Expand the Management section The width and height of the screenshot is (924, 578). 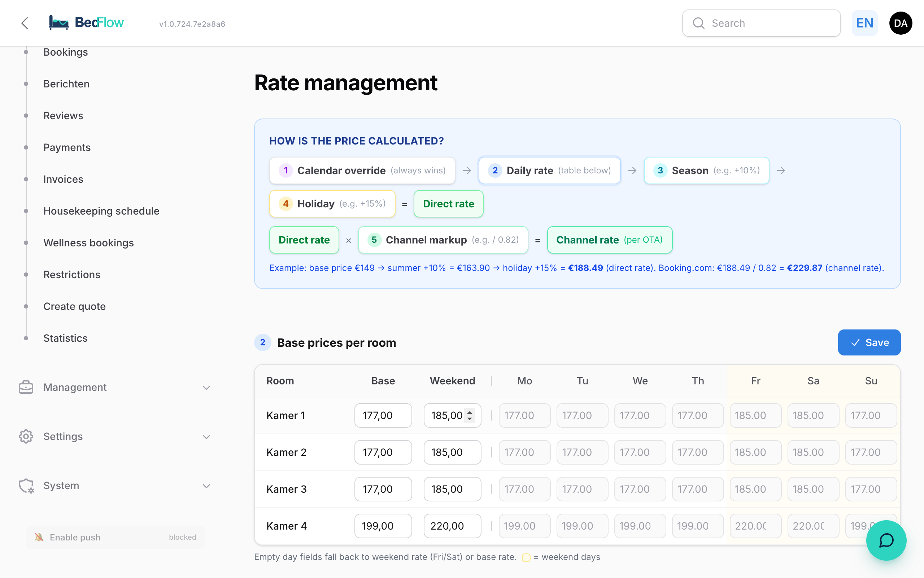pos(115,387)
